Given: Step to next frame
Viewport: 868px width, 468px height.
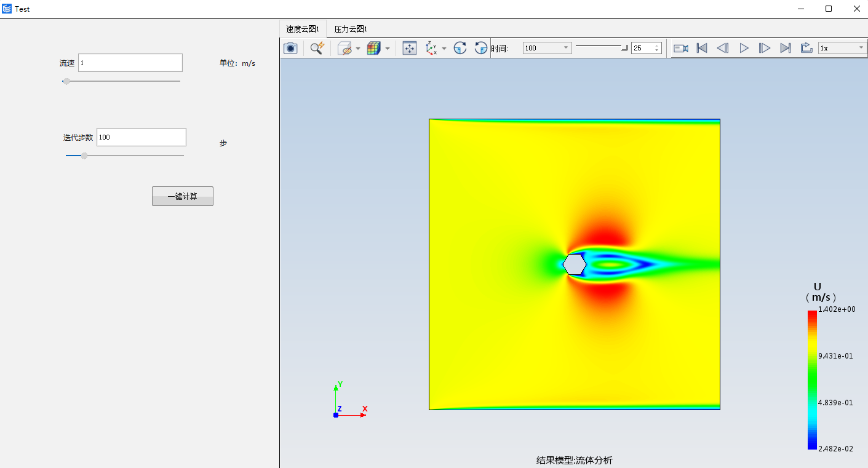Looking at the screenshot, I should click(765, 48).
